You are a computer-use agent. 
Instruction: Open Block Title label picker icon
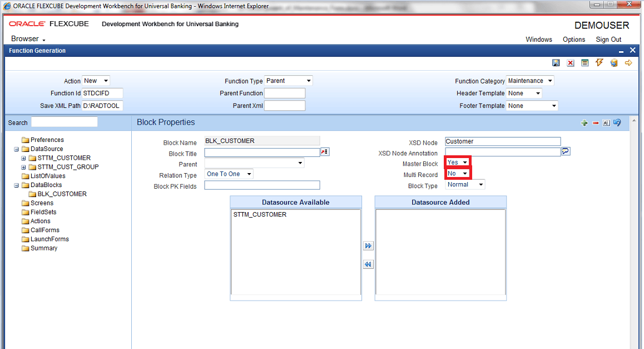coord(325,152)
